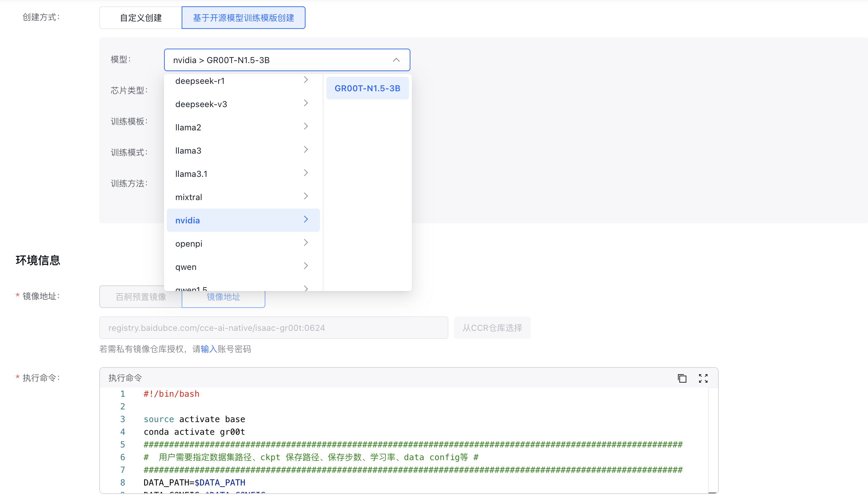Screen dimensions: 868x501
Task: Expand openpi submenu arrow
Action: (x=306, y=243)
